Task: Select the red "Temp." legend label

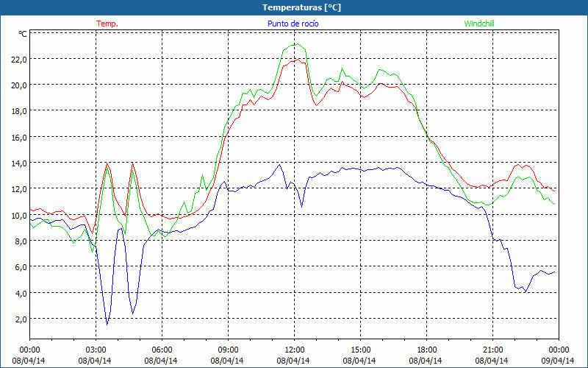Action: 107,24
